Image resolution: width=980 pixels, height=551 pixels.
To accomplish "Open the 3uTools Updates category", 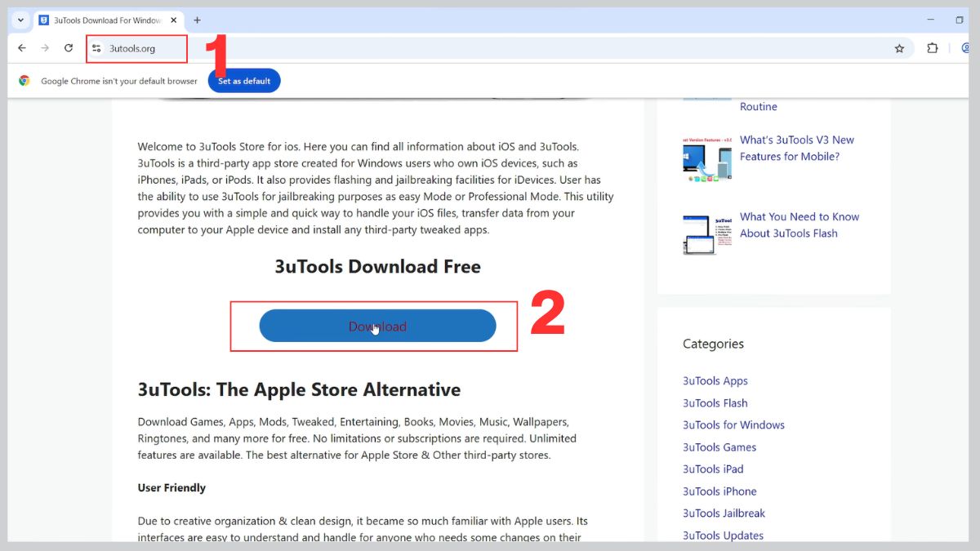I will click(x=723, y=535).
